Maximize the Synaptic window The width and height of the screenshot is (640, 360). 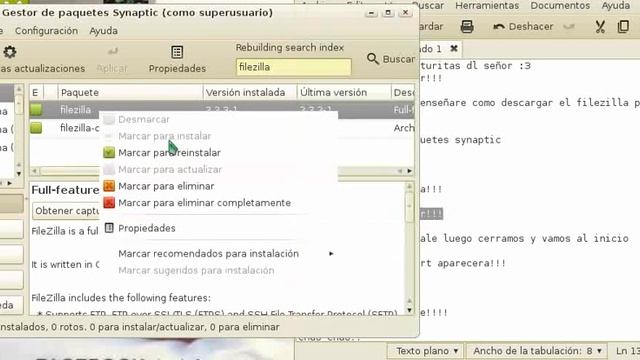(388, 13)
